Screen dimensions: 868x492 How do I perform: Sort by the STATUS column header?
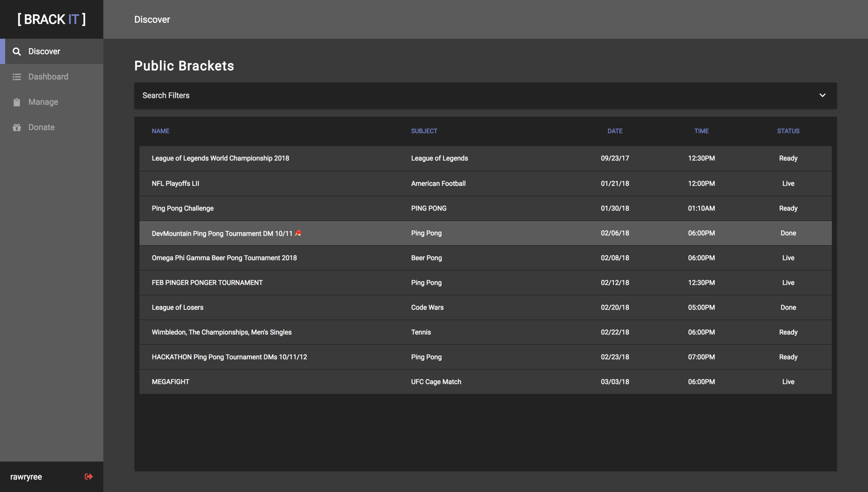[788, 131]
